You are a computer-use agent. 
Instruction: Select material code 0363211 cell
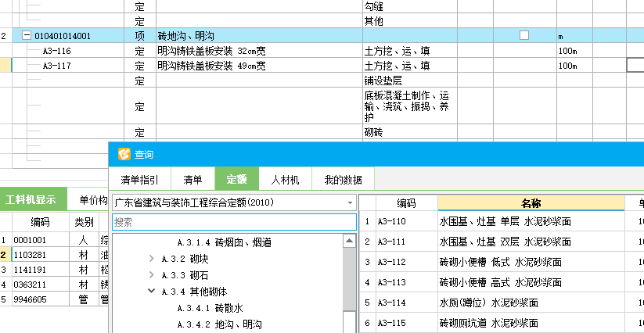pos(41,285)
